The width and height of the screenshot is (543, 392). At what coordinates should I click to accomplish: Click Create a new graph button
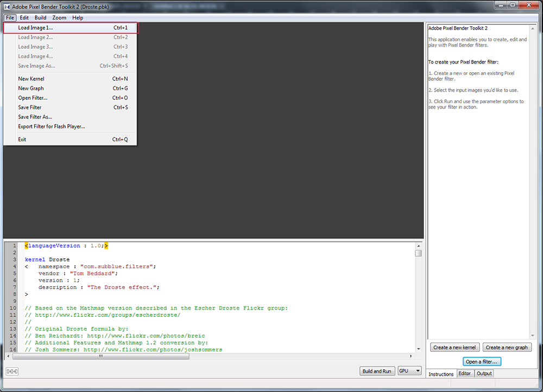507,347
